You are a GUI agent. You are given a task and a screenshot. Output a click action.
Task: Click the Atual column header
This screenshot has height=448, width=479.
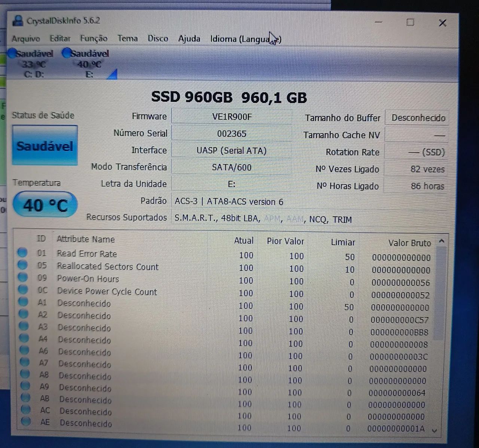pyautogui.click(x=244, y=241)
